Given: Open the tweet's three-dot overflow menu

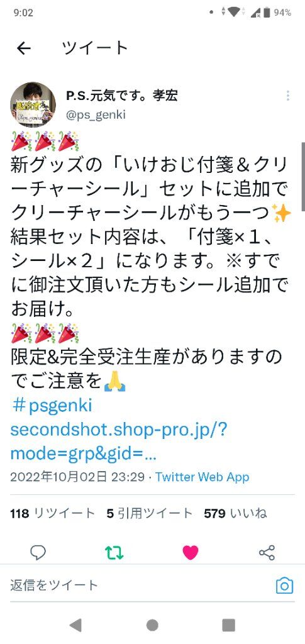Looking at the screenshot, I should tap(288, 96).
